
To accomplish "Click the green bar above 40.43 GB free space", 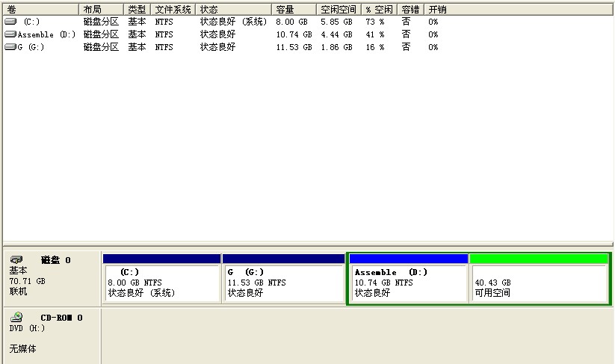I will (x=539, y=259).
